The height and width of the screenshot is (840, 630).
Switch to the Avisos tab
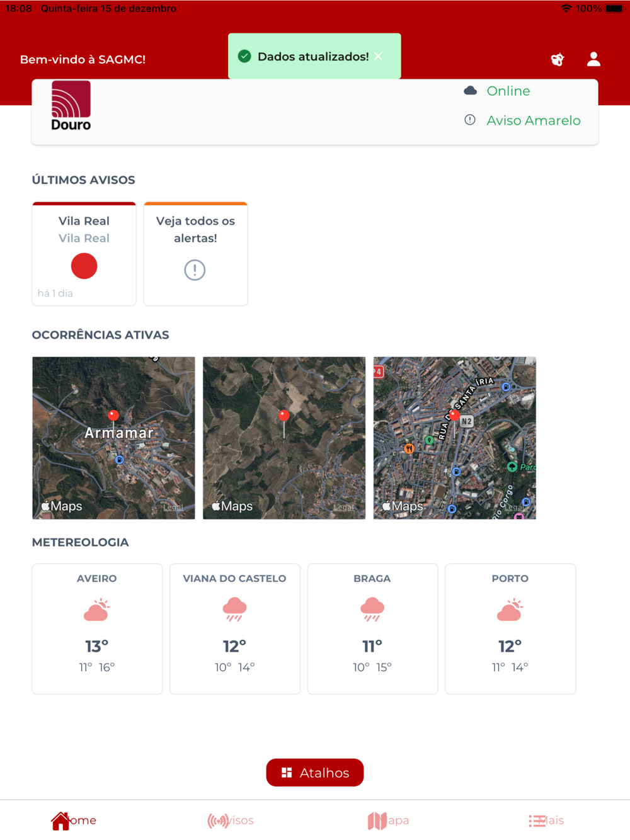point(231,820)
